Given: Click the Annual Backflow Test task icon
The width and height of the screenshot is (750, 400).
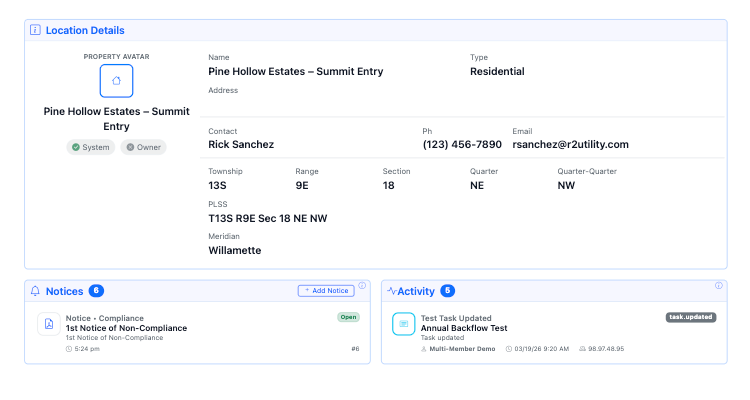Looking at the screenshot, I should coord(403,324).
